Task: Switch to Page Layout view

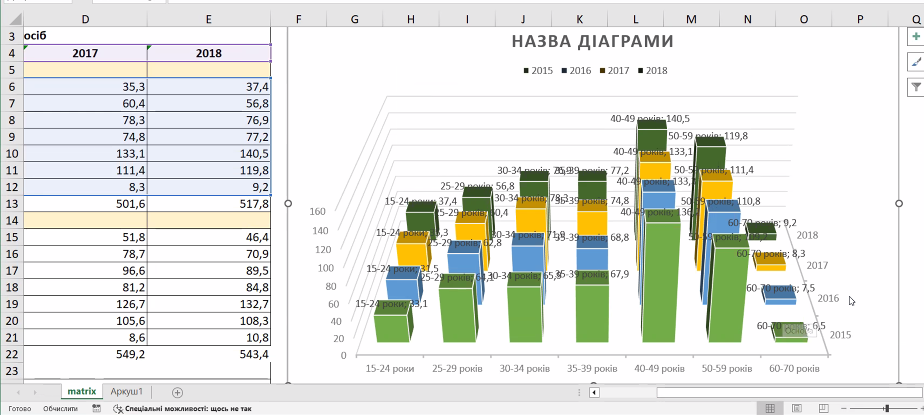Action: pyautogui.click(x=796, y=408)
